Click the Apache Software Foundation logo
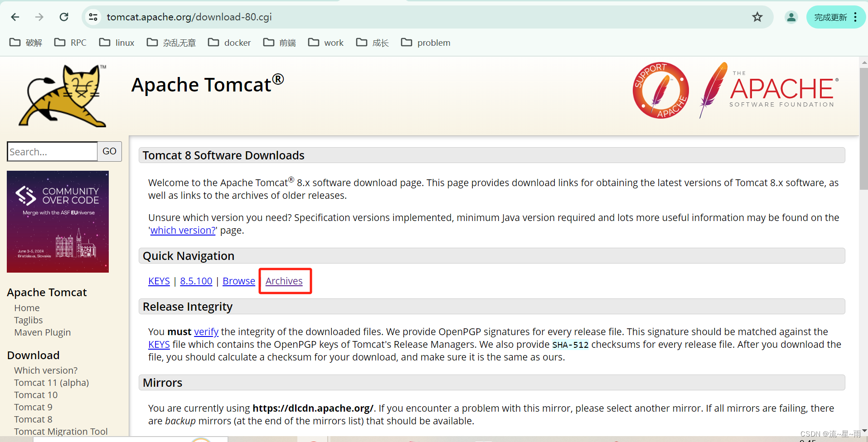The height and width of the screenshot is (442, 868). point(769,90)
